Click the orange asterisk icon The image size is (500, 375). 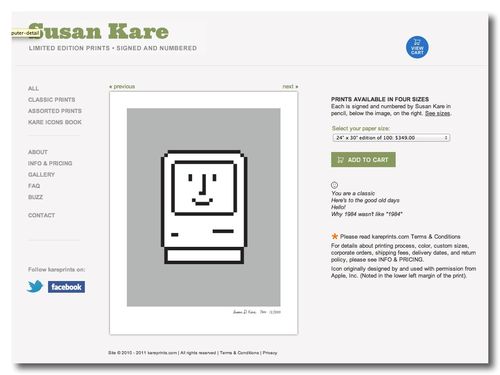(334, 236)
